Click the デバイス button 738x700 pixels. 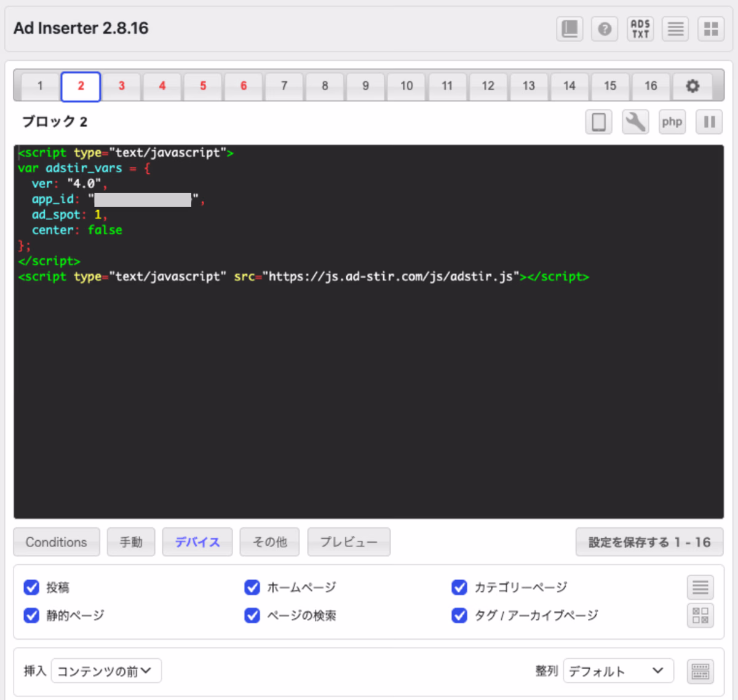197,542
